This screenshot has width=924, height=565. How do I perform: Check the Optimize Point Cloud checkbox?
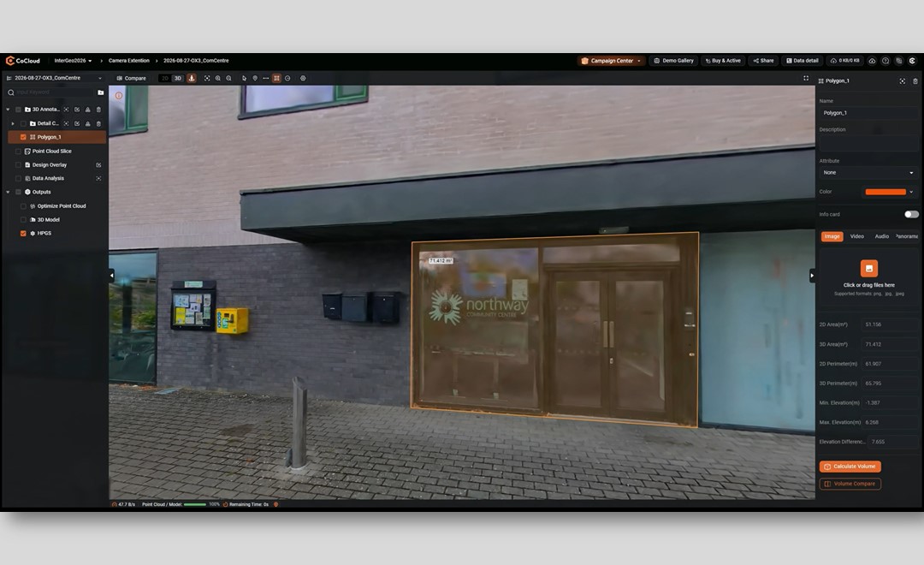pyautogui.click(x=23, y=205)
